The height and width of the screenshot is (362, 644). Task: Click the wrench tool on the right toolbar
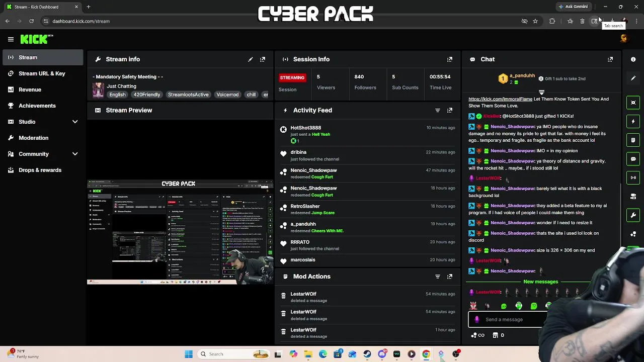[633, 215]
